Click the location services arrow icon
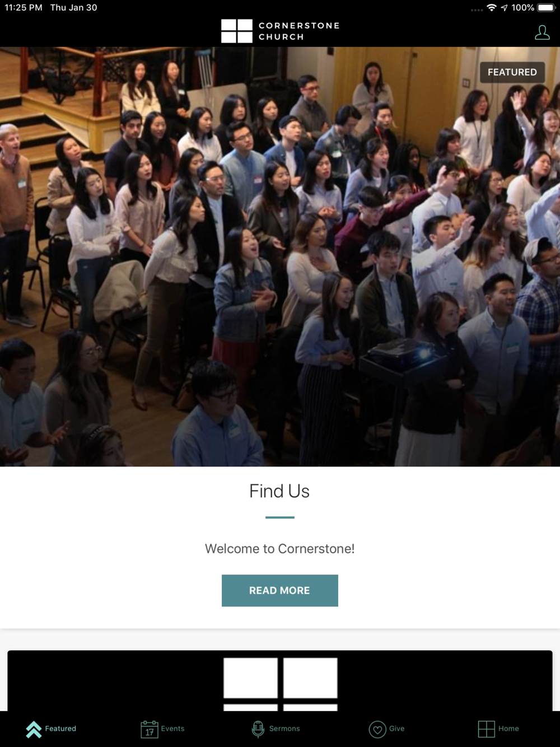The width and height of the screenshot is (560, 747). (504, 7)
